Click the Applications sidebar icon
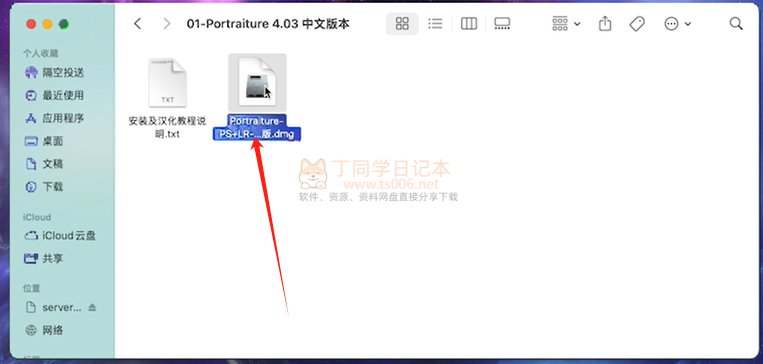Image resolution: width=763 pixels, height=364 pixels. click(x=31, y=118)
